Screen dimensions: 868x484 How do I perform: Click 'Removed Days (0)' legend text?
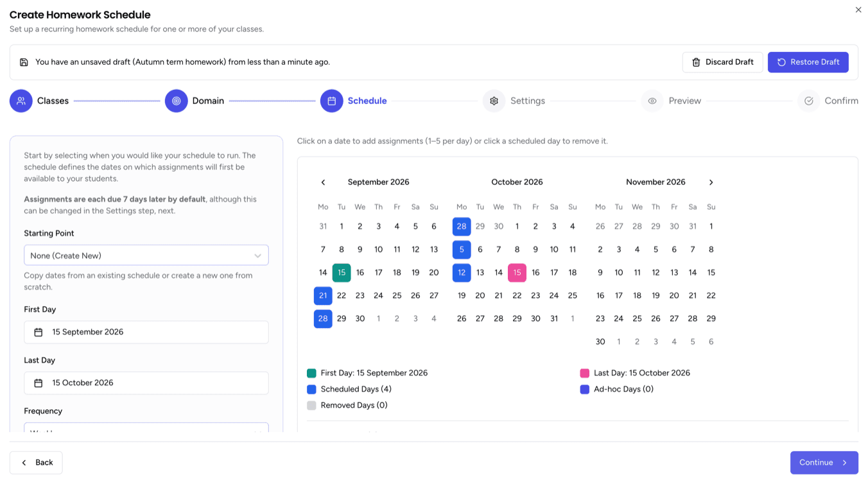tap(354, 405)
